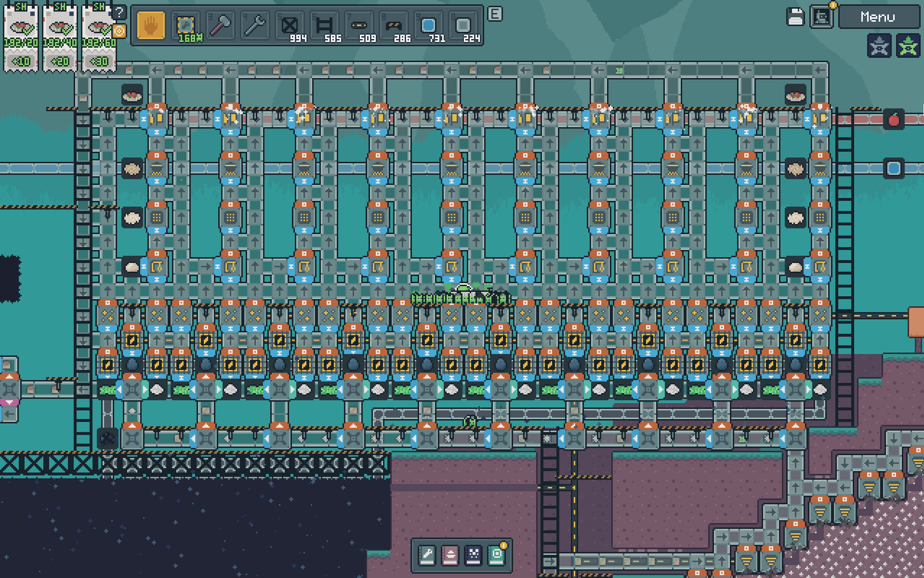This screenshot has width=924, height=578.
Task: Click the orange target icon beside orders
Action: tap(119, 31)
